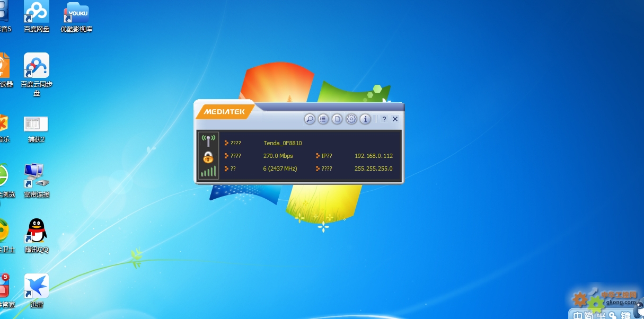Select the 百度云同步盘 desktop shortcut
Screen dimensions: 644x319
(37, 75)
